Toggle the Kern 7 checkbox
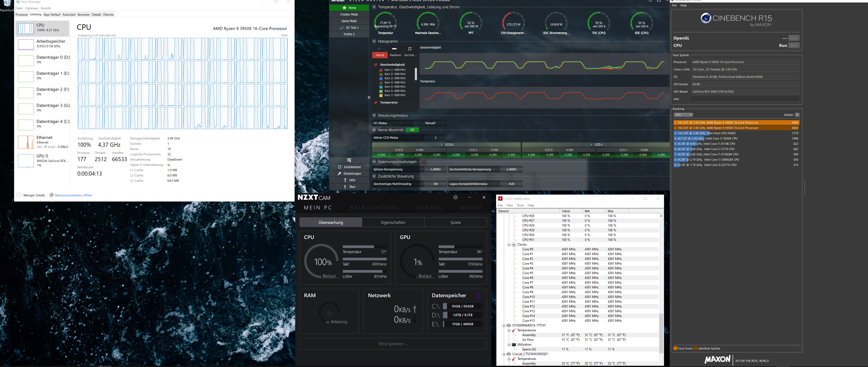The image size is (868, 367). tap(381, 96)
